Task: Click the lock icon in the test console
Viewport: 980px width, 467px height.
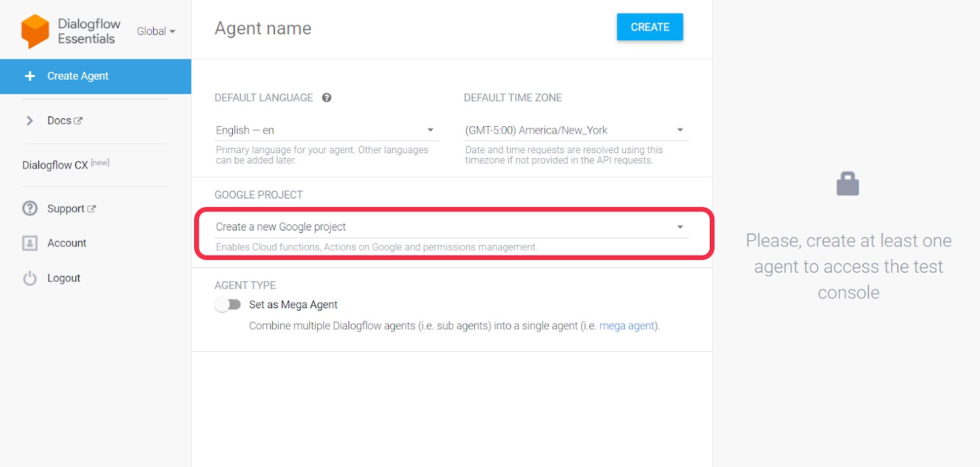Action: pyautogui.click(x=848, y=184)
